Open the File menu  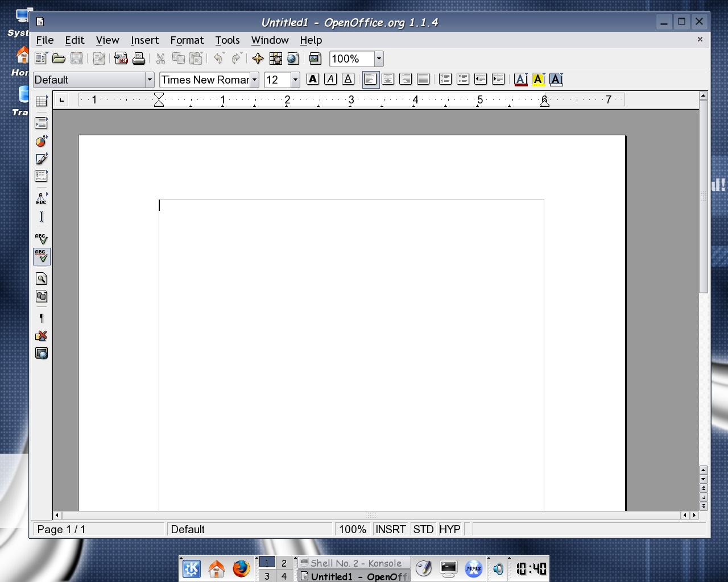pos(45,40)
